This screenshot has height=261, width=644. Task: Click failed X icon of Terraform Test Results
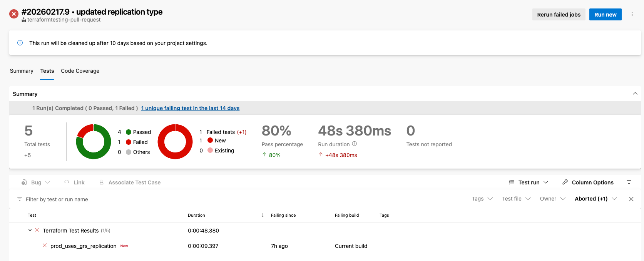37,230
